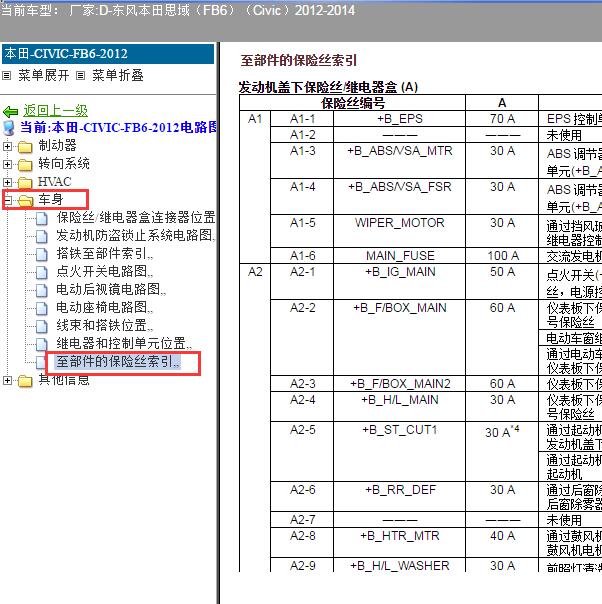Click the MAIN_FUSE cell
This screenshot has width=602, height=604.
coord(399,256)
